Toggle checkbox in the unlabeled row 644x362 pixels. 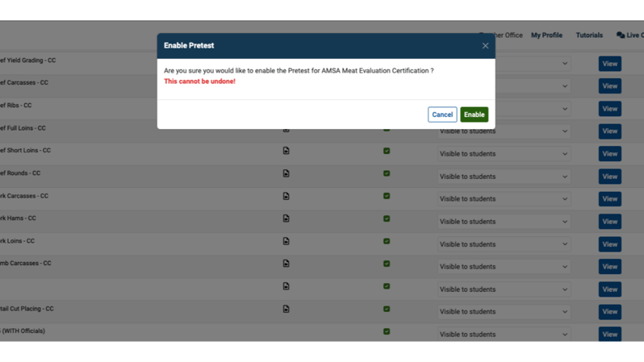(387, 286)
